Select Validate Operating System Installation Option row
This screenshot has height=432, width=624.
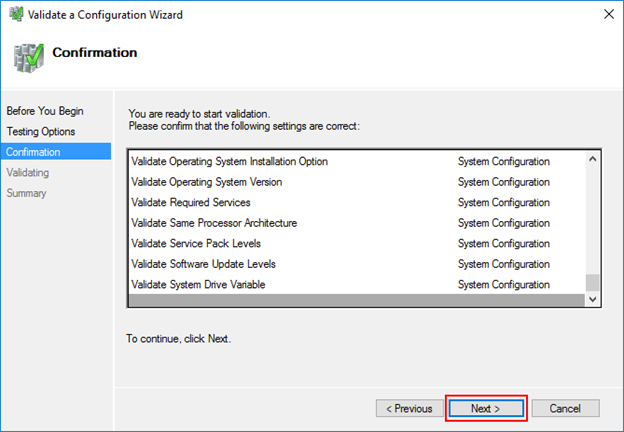[x=357, y=162]
